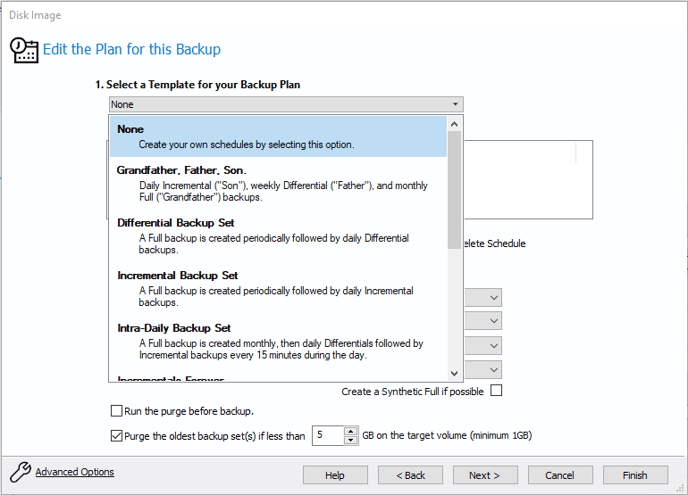Pick the Differential Backup Set template
The width and height of the screenshot is (688, 495).
(x=278, y=236)
